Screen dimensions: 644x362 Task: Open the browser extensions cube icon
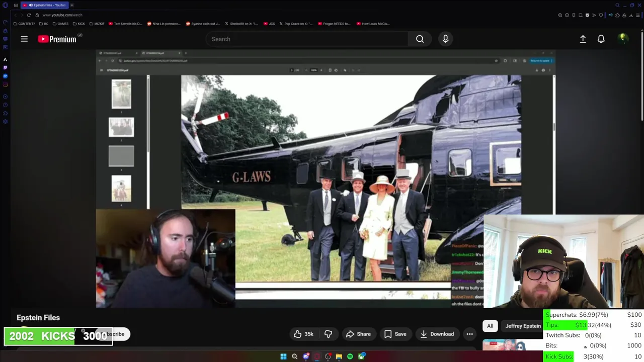617,15
